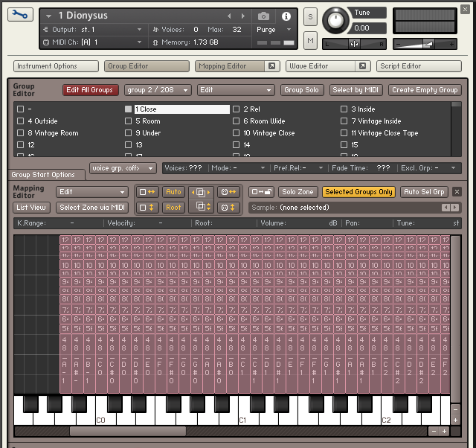This screenshot has width=476, height=448.
Task: Open the Group Editor Edit dropdown
Action: pyautogui.click(x=236, y=90)
